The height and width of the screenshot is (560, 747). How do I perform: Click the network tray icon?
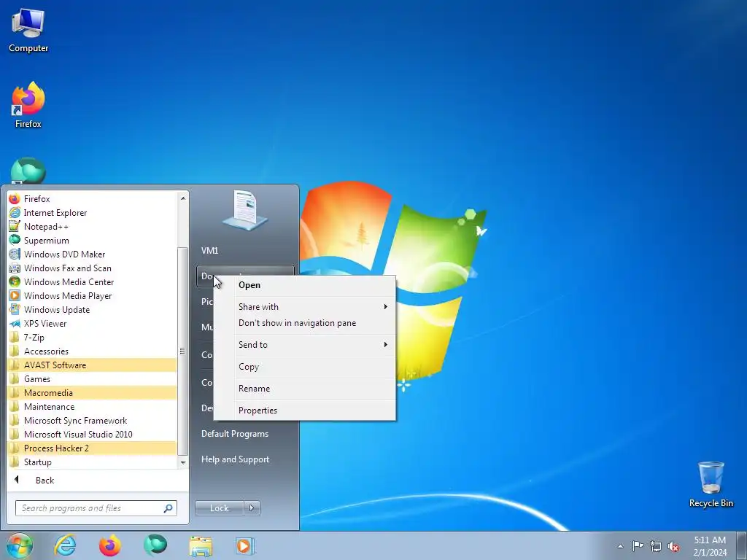click(x=656, y=546)
